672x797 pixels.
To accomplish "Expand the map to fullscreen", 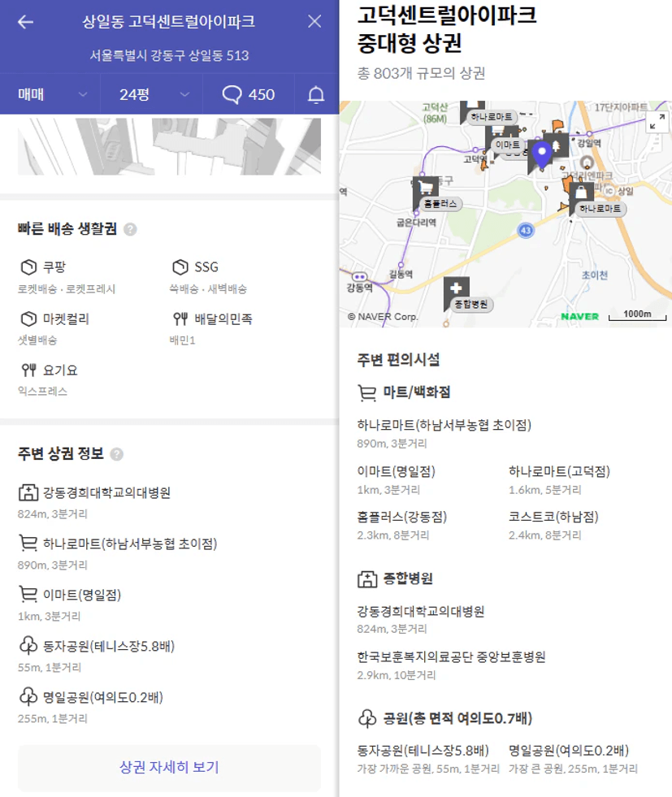I will tap(657, 122).
